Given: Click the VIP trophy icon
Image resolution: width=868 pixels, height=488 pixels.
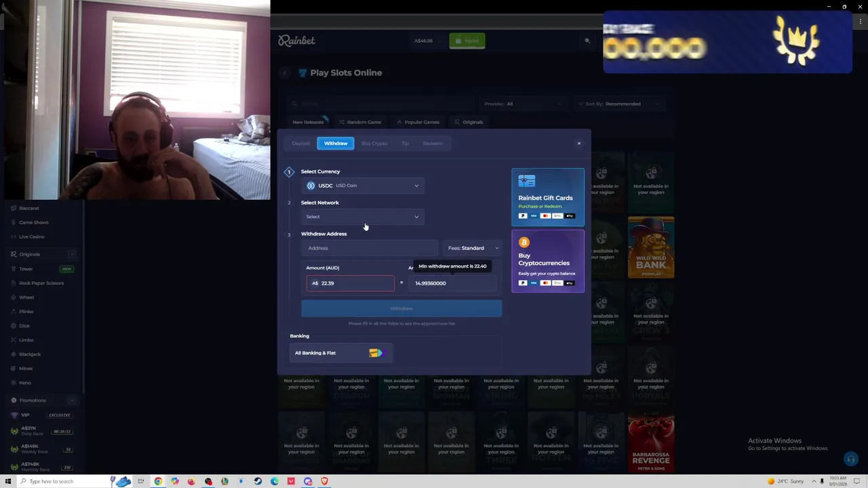Looking at the screenshot, I should pos(14,415).
